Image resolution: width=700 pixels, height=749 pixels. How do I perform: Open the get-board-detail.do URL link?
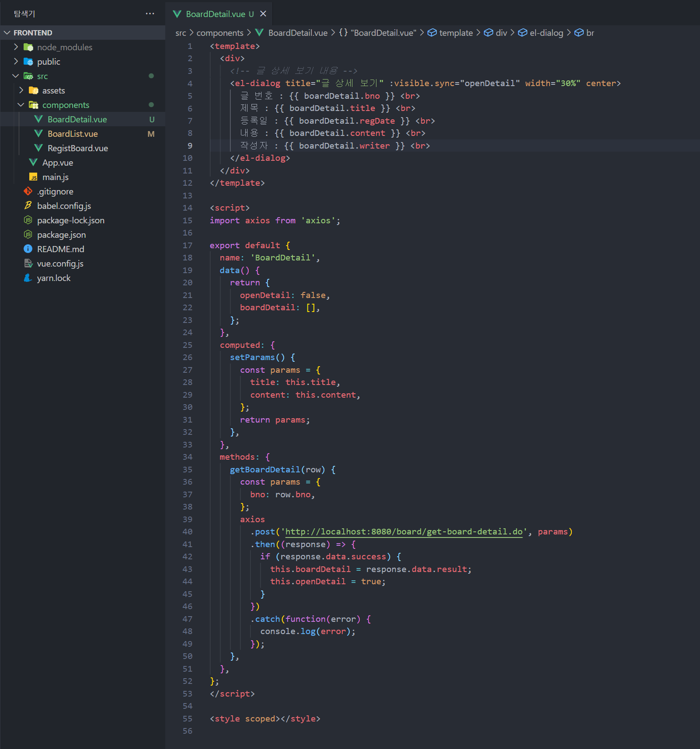click(404, 532)
